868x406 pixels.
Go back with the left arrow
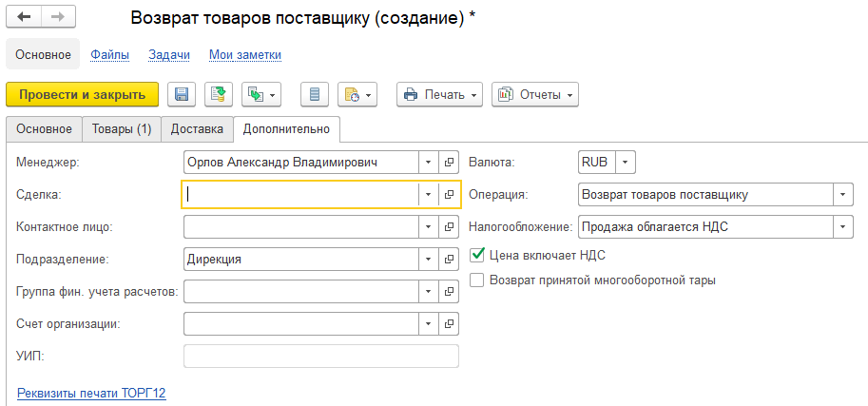pos(24,16)
